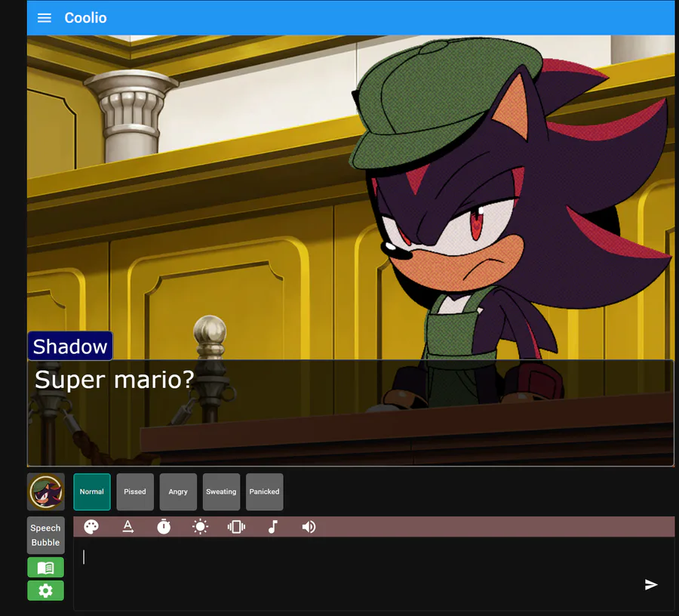The width and height of the screenshot is (679, 616).
Task: Click the 'Super mario?' dialogue text
Action: 115,380
